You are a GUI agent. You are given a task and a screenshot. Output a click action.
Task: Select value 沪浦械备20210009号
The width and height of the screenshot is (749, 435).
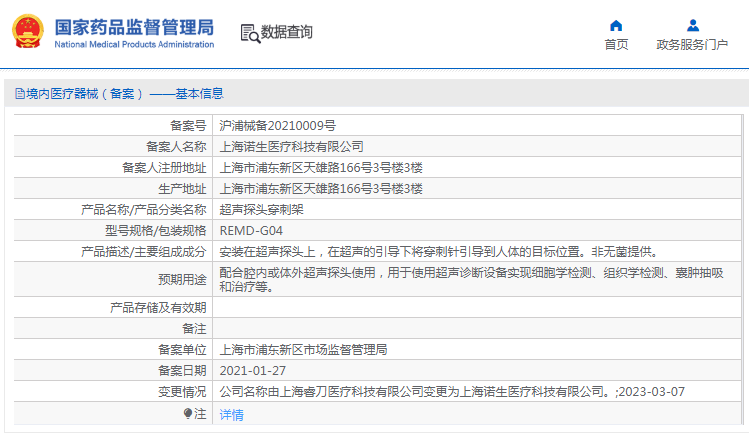coord(278,126)
